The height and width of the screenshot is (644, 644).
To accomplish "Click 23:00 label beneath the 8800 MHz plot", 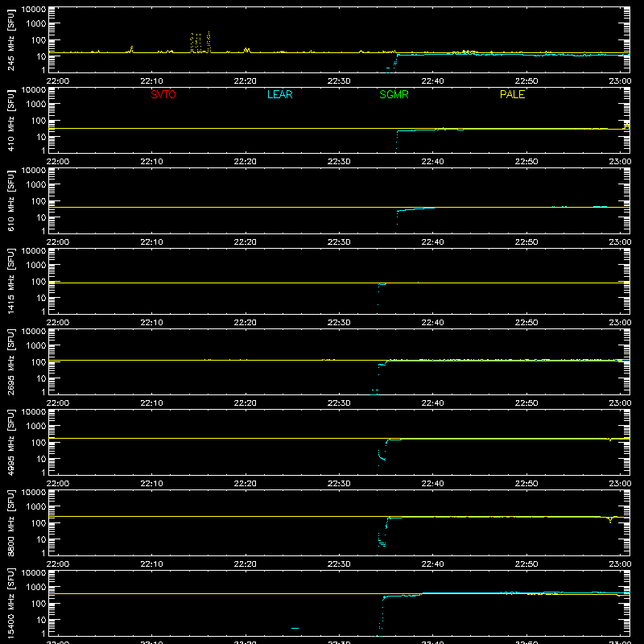I will pos(620,564).
